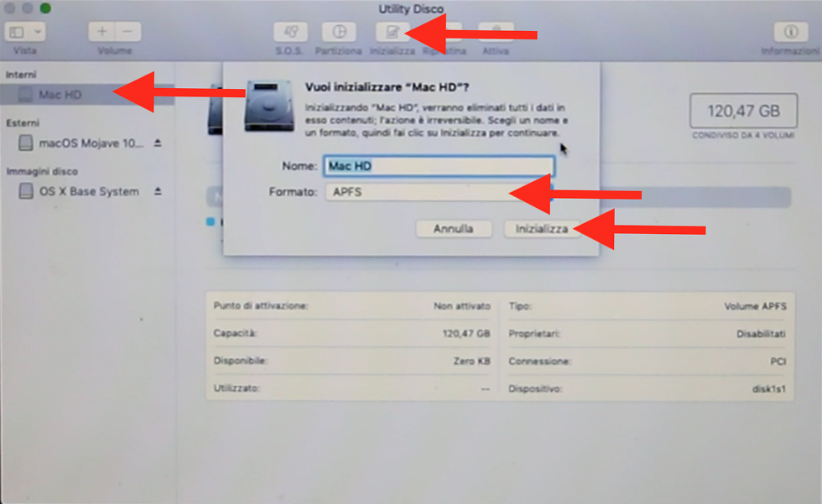Click the "Utility Disco" window title
Viewport: 822px width, 504px height.
(x=411, y=9)
